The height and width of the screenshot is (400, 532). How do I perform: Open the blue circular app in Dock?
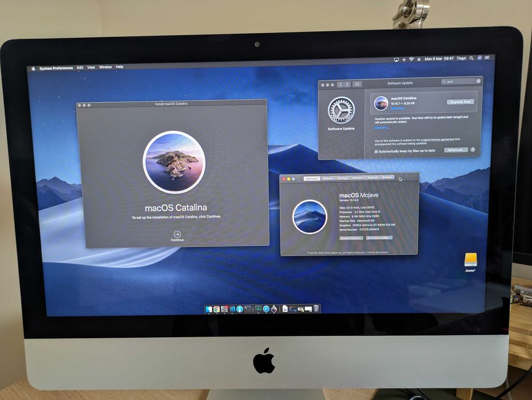(x=240, y=309)
